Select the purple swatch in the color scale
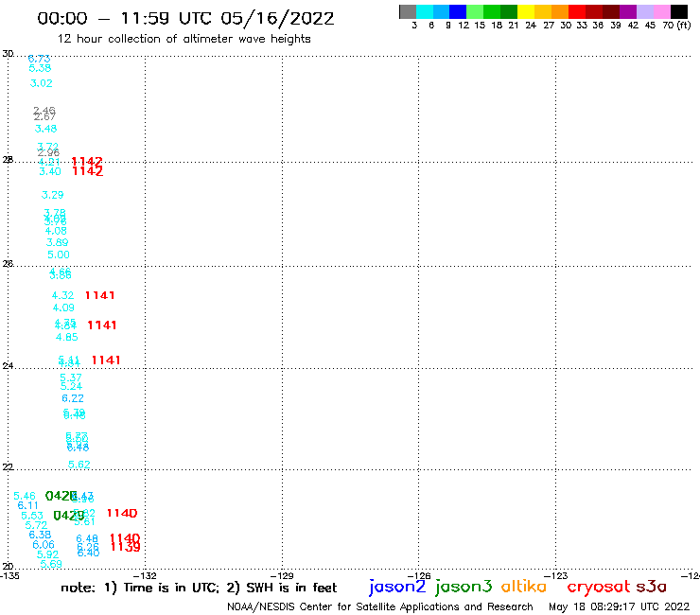700x615 pixels. tap(628, 11)
